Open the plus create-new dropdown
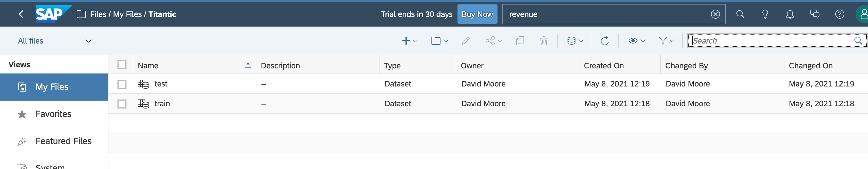This screenshot has width=868, height=169. point(409,41)
